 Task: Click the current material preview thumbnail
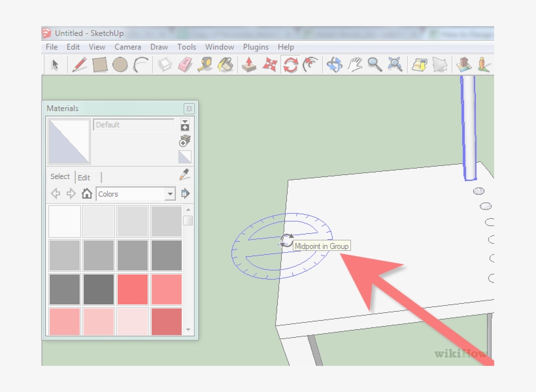(x=69, y=142)
